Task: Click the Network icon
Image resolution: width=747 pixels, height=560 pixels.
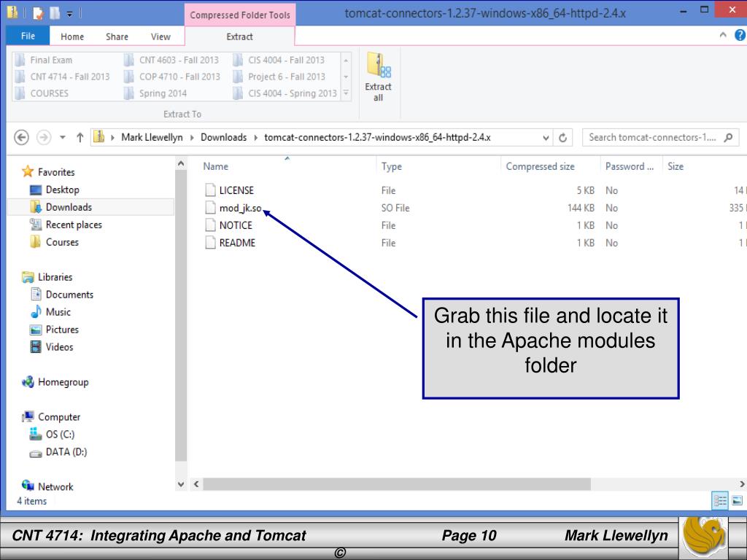Action: pyautogui.click(x=28, y=485)
